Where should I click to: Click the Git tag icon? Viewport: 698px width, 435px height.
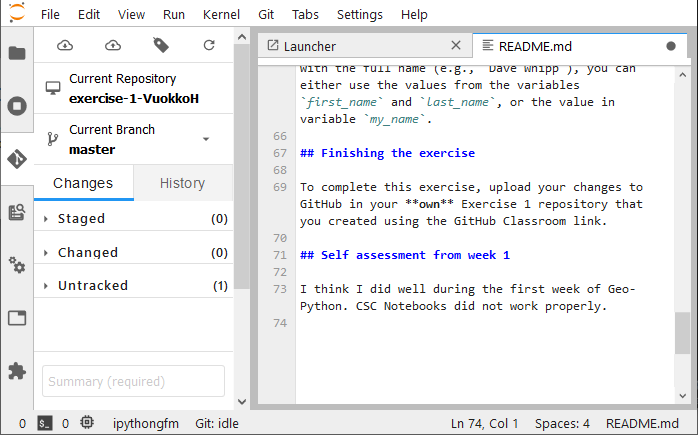point(161,45)
